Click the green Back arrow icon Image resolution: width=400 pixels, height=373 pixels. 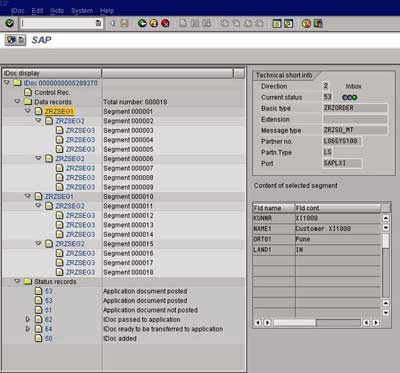(x=142, y=23)
